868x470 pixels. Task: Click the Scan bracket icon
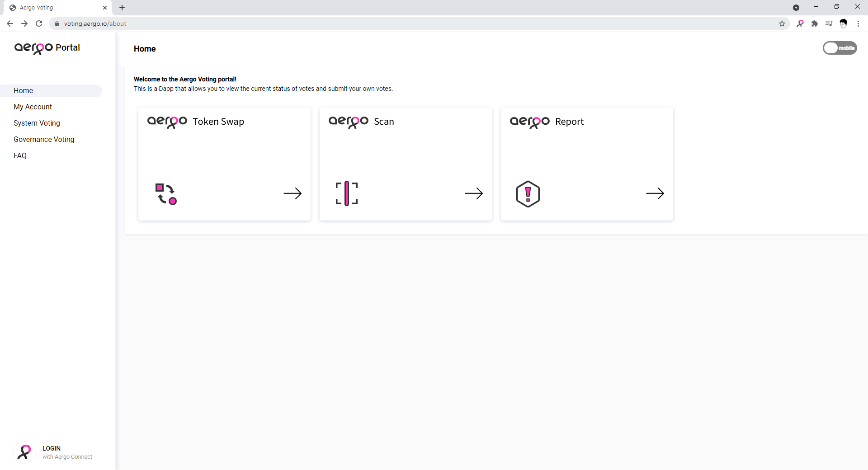click(347, 193)
